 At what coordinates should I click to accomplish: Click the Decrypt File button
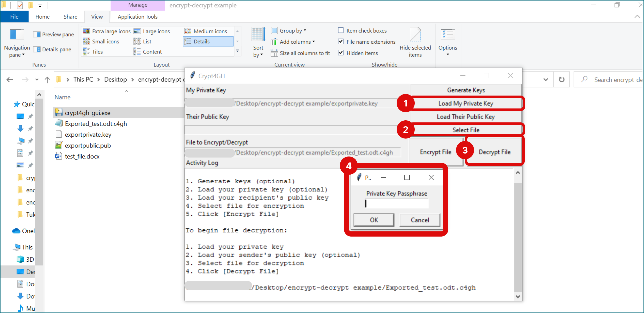pyautogui.click(x=493, y=152)
